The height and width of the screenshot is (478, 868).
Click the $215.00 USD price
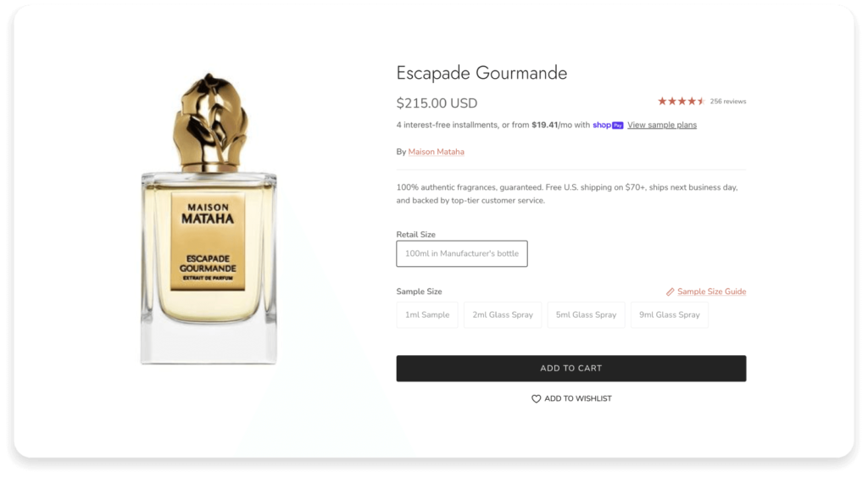(437, 103)
